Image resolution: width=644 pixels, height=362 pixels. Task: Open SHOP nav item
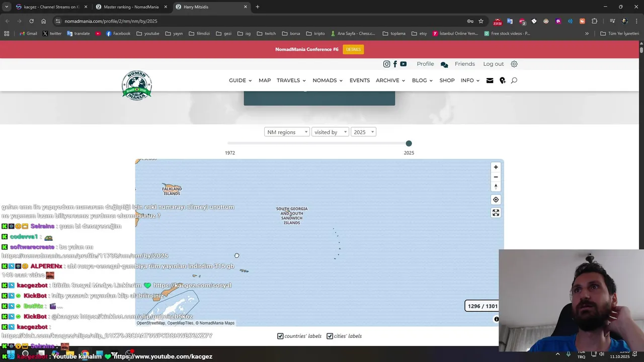[447, 80]
